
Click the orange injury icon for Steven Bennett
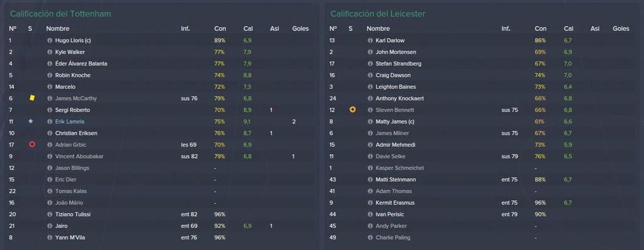click(352, 110)
